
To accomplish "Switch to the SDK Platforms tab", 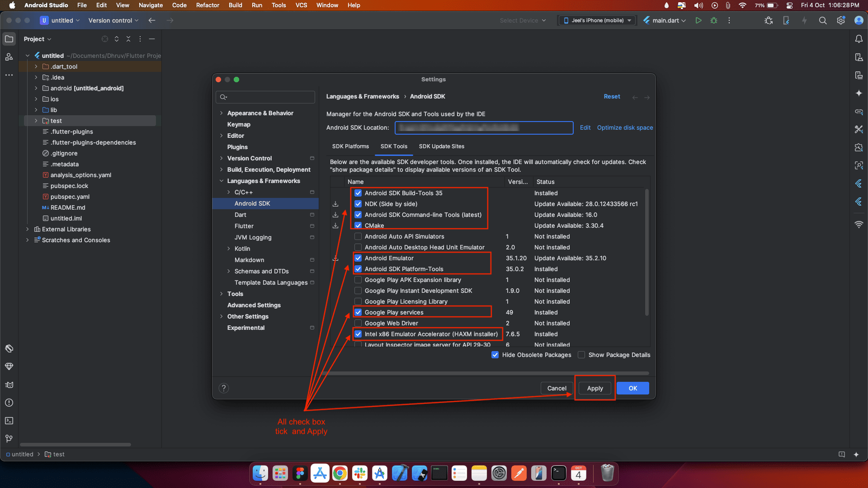I will 350,146.
